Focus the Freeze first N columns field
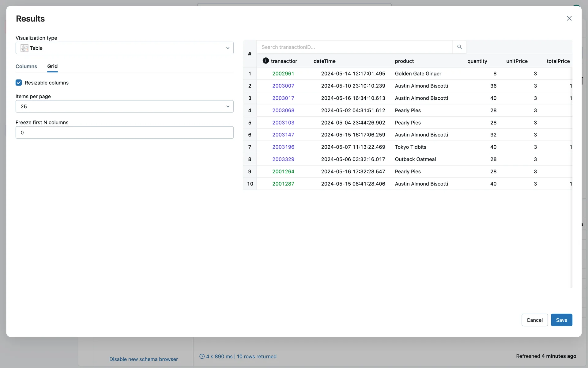This screenshot has width=588, height=368. 124,132
